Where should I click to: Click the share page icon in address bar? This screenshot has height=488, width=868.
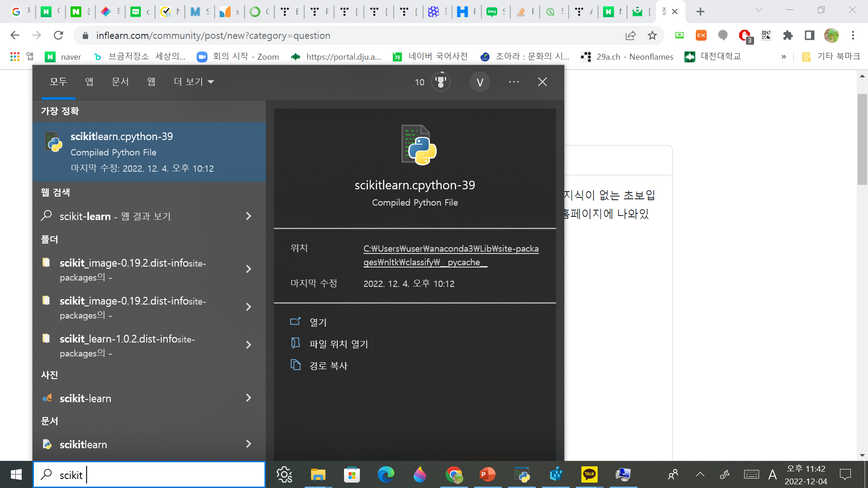tap(631, 36)
